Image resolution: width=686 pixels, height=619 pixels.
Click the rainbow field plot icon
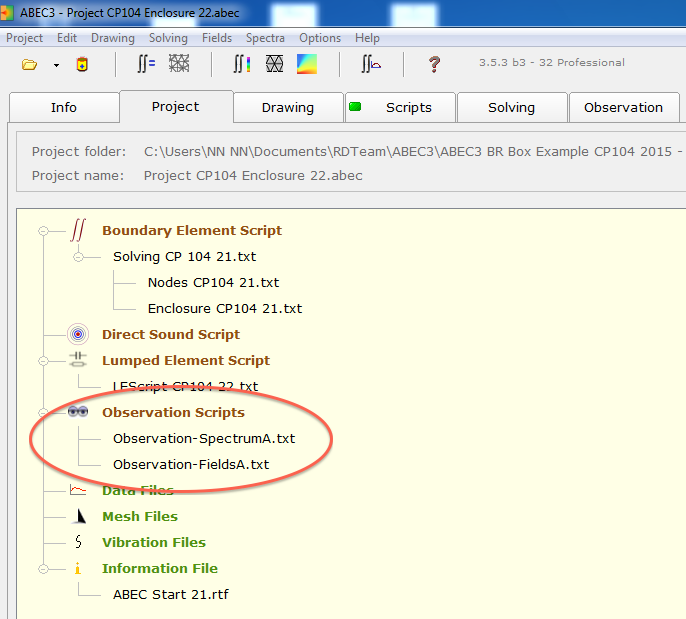307,64
